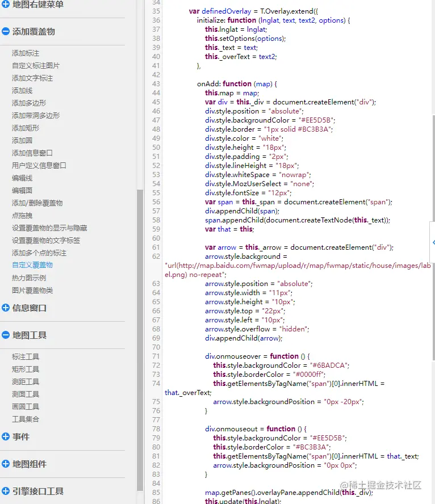The width and height of the screenshot is (435, 504).
Task: Select the highlighted 自定义覆盖物 item
Action: click(32, 265)
